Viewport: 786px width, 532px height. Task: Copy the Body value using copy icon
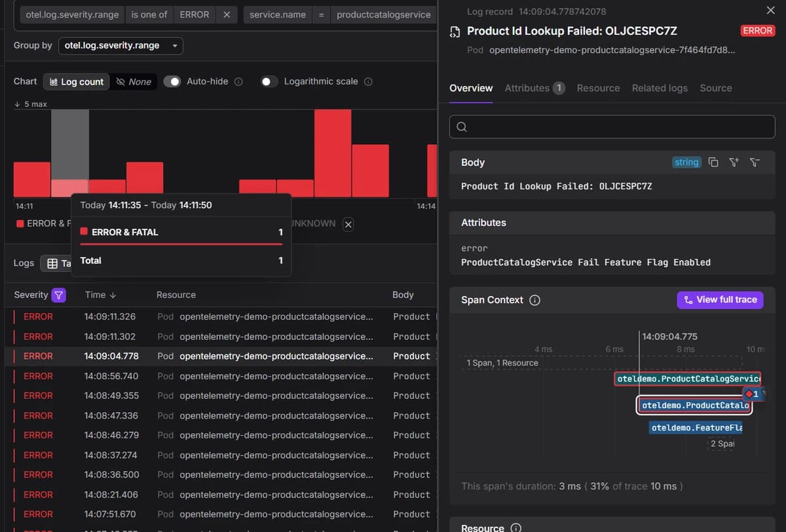713,162
